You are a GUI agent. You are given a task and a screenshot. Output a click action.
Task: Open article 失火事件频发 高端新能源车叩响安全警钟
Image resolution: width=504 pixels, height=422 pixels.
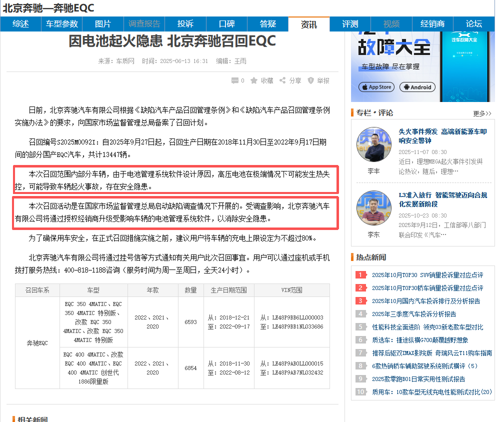(x=442, y=136)
